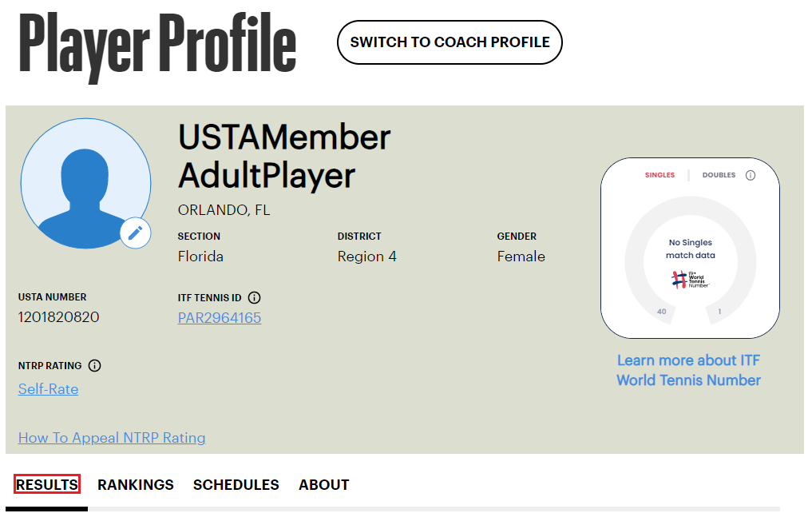The width and height of the screenshot is (812, 525).
Task: Click the 40 marker on the rating dial
Action: click(662, 312)
